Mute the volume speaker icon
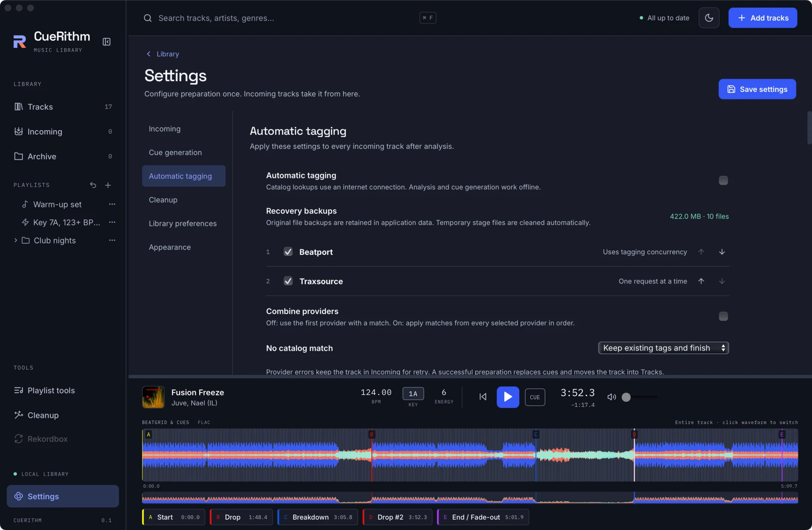Image resolution: width=812 pixels, height=530 pixels. [x=611, y=397]
